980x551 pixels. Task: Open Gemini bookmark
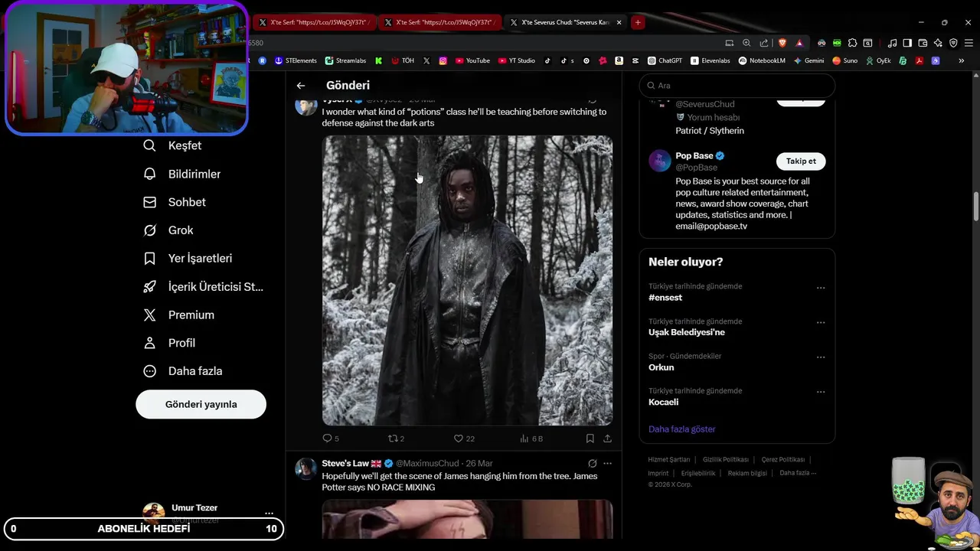pyautogui.click(x=809, y=60)
